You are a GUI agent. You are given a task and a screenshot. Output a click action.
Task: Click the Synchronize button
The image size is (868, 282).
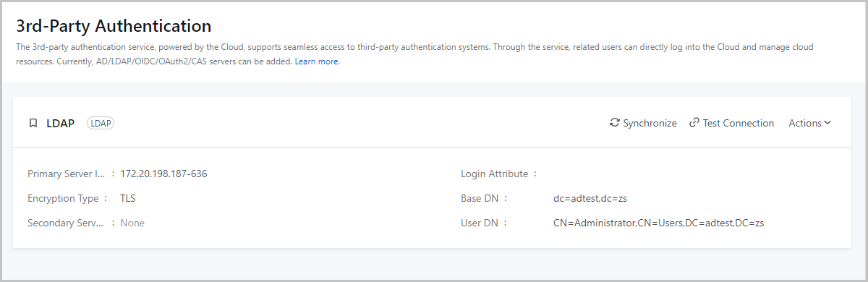coord(643,123)
